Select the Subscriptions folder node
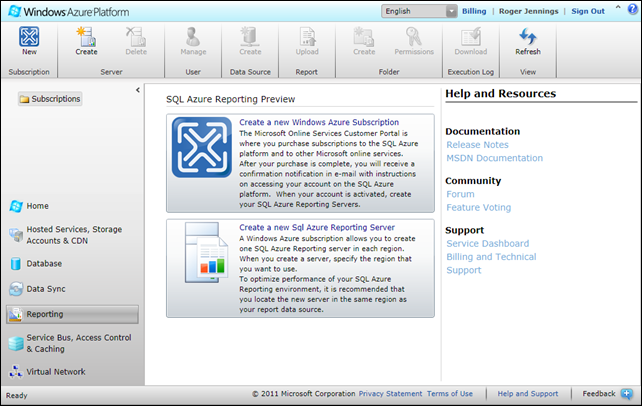 [50, 99]
